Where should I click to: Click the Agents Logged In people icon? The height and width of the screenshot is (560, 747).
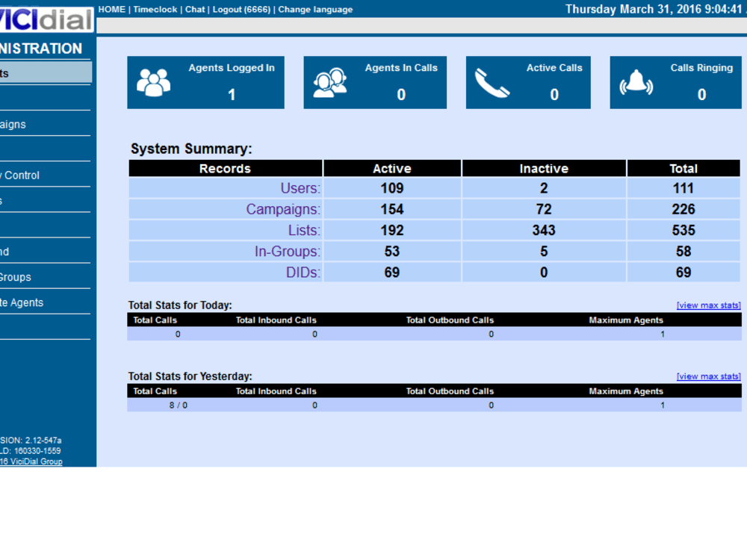pyautogui.click(x=153, y=82)
